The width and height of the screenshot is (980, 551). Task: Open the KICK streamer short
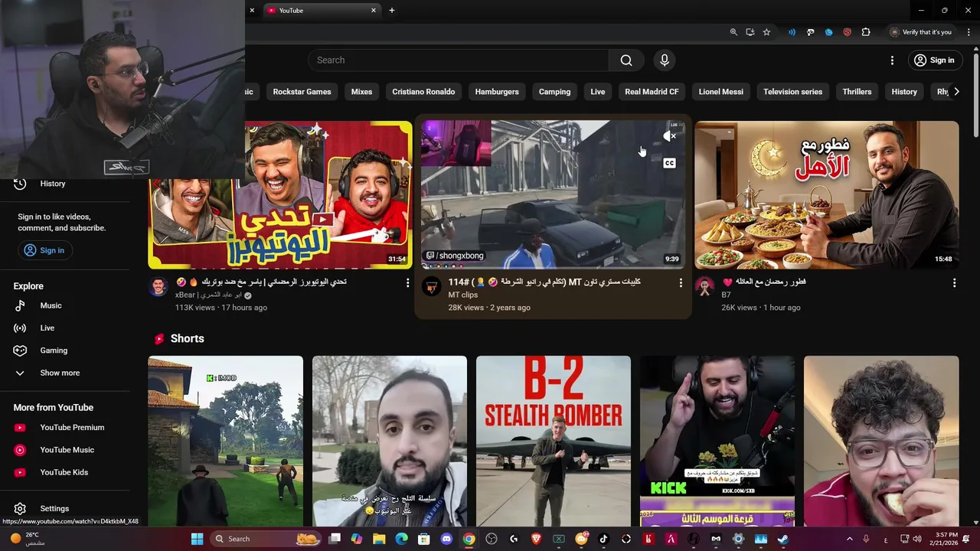pyautogui.click(x=717, y=441)
